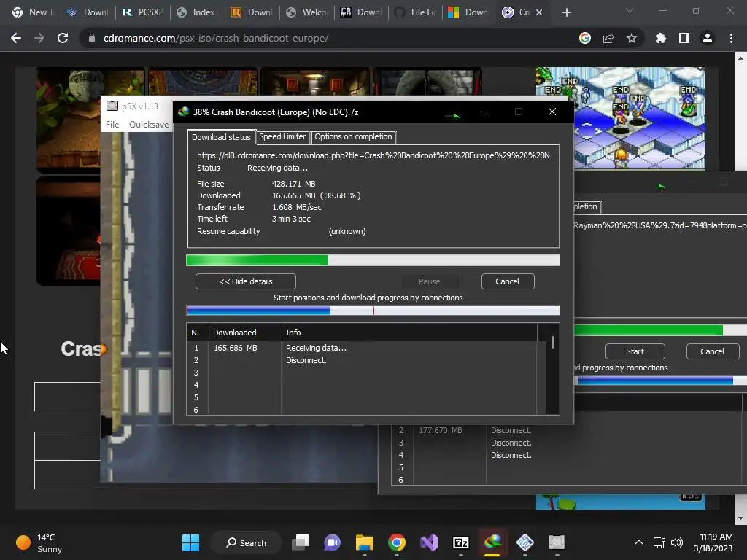
Task: Click the browser forward arrow
Action: [x=39, y=38]
